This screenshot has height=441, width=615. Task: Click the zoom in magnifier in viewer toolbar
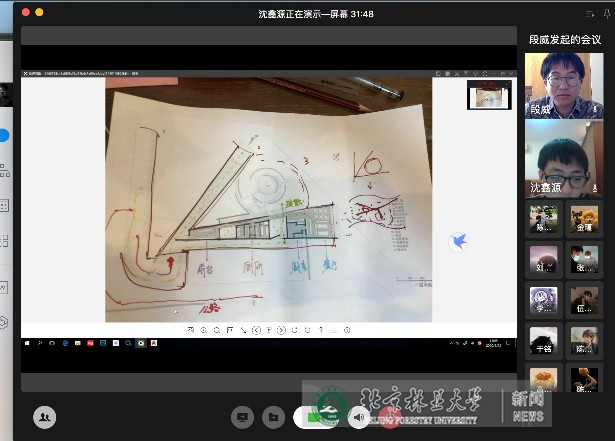point(204,329)
